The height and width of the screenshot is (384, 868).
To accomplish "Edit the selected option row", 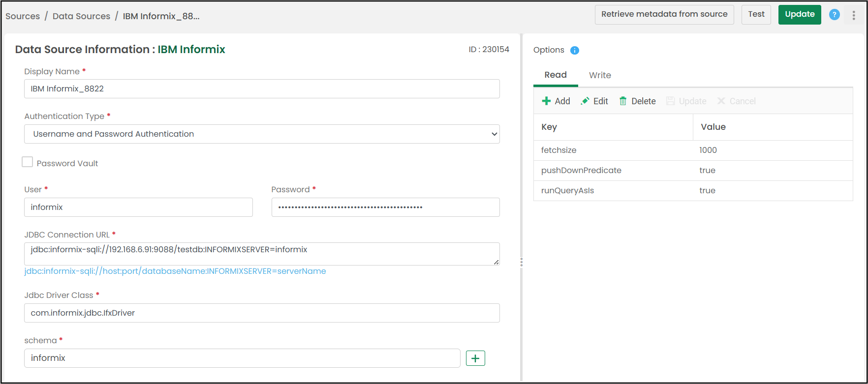I will coord(594,101).
